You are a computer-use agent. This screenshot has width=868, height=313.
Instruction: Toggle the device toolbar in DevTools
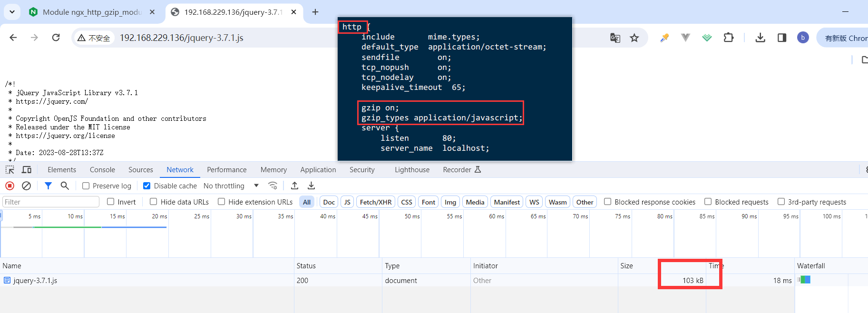(x=27, y=170)
